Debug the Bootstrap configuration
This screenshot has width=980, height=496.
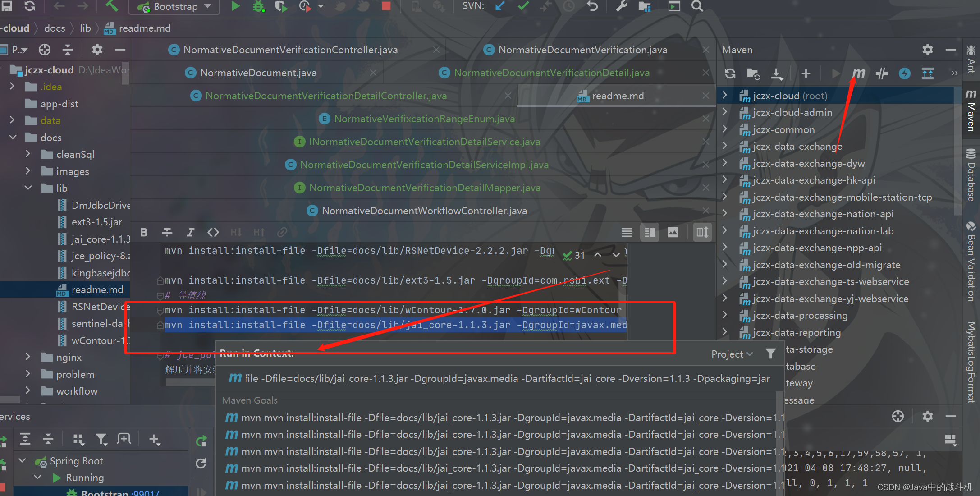[x=258, y=6]
